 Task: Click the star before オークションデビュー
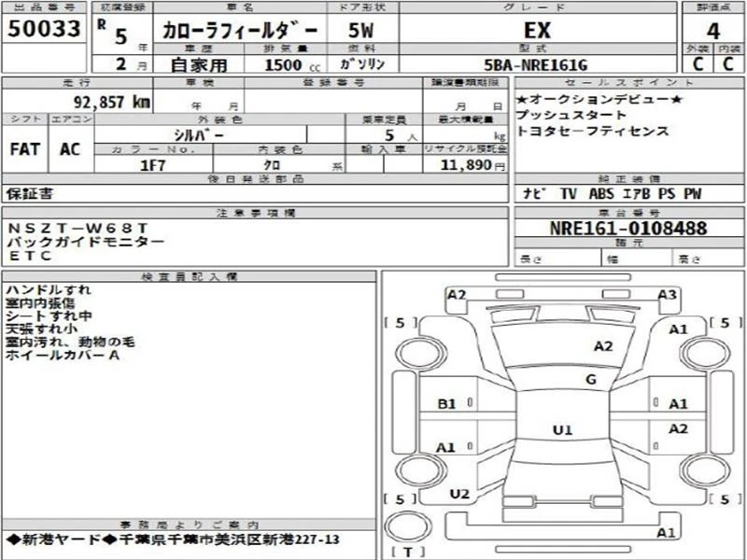pyautogui.click(x=522, y=99)
